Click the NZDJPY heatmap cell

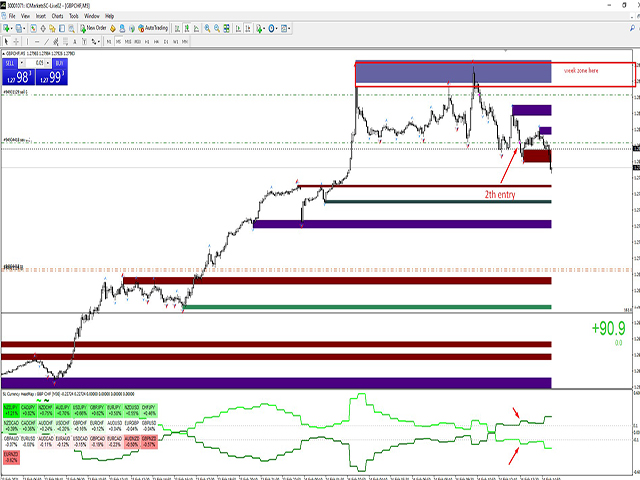click(11, 410)
